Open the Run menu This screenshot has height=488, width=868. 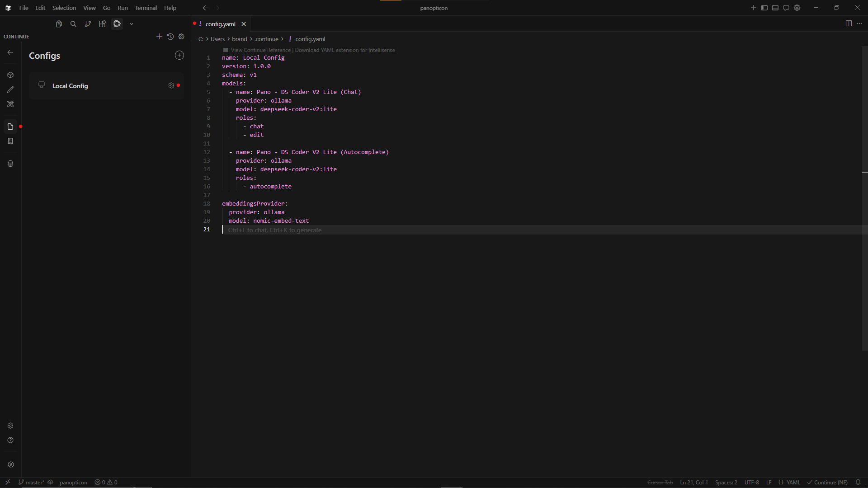pos(123,8)
